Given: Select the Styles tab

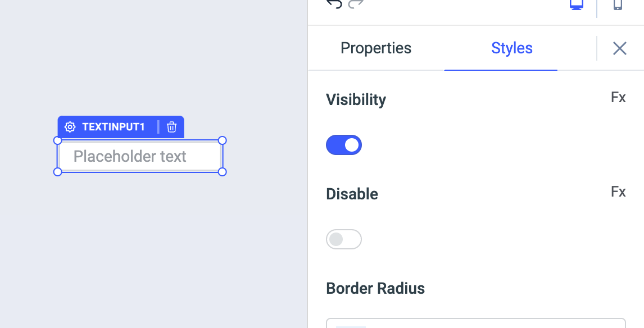Looking at the screenshot, I should click(x=511, y=48).
